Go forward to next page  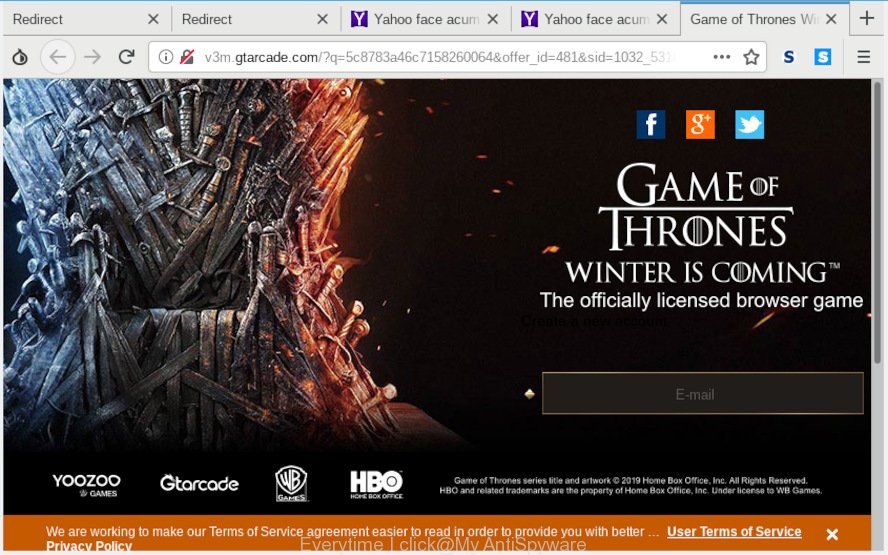(x=92, y=57)
